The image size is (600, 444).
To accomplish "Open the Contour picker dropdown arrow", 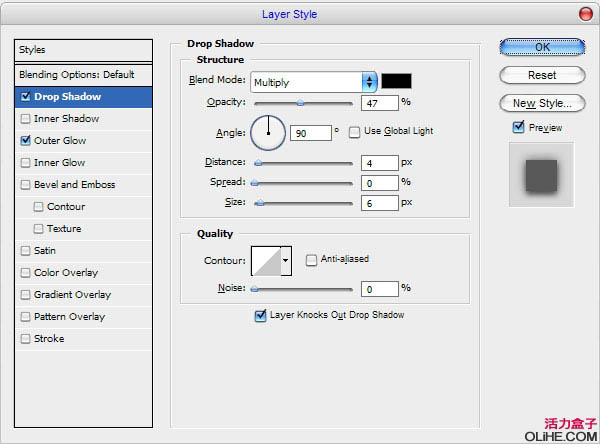I will pos(286,261).
